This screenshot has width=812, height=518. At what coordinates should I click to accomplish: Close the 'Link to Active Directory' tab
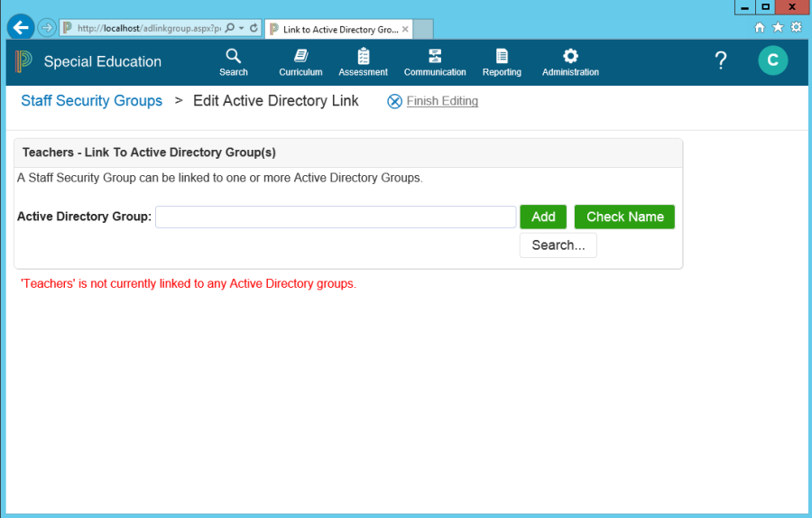pos(405,29)
